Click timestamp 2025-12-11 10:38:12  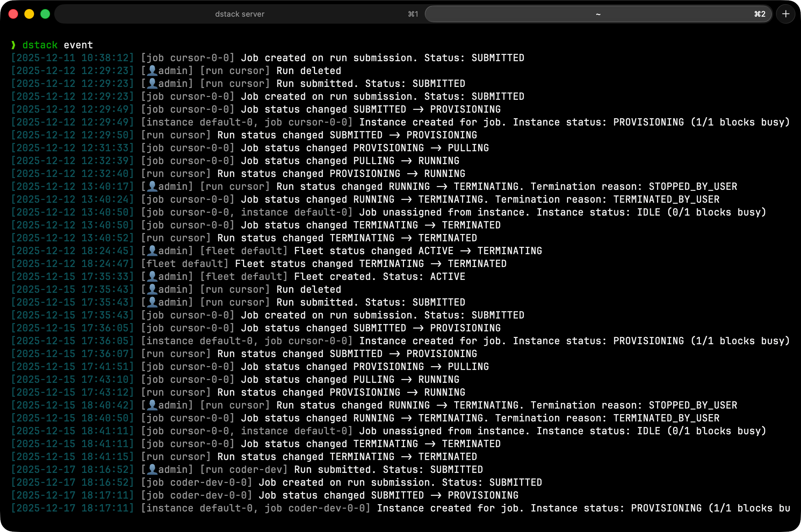[x=72, y=58]
